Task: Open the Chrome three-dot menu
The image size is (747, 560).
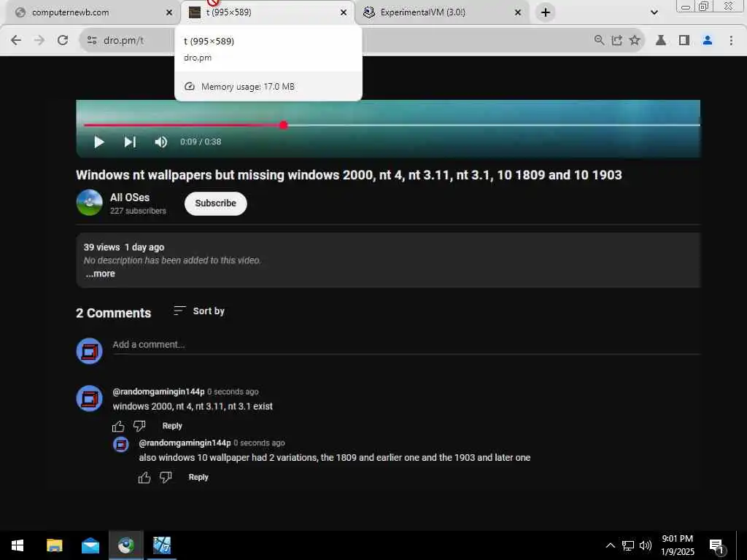Action: pos(731,40)
